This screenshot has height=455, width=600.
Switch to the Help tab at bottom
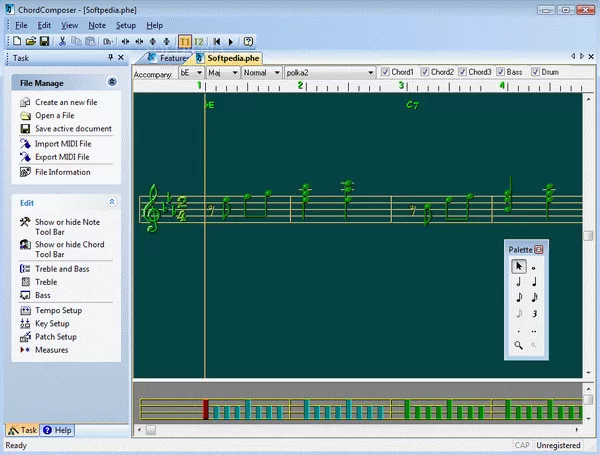tap(58, 430)
